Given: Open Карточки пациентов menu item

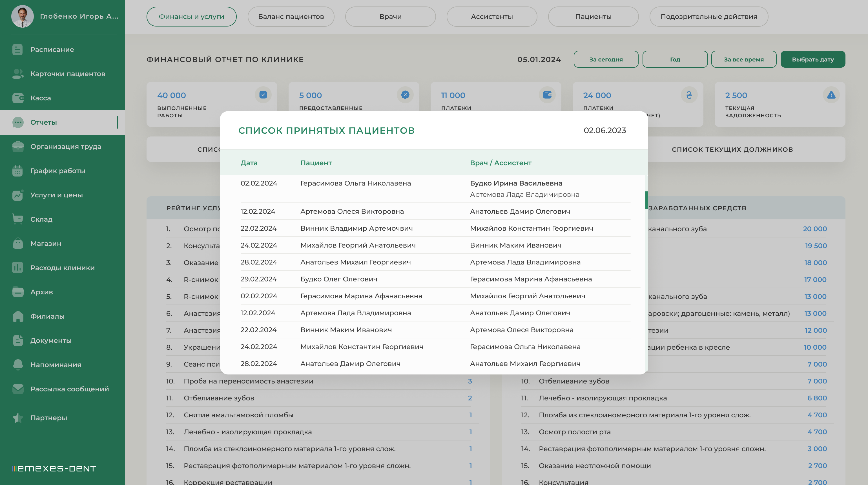Looking at the screenshot, I should 68,74.
